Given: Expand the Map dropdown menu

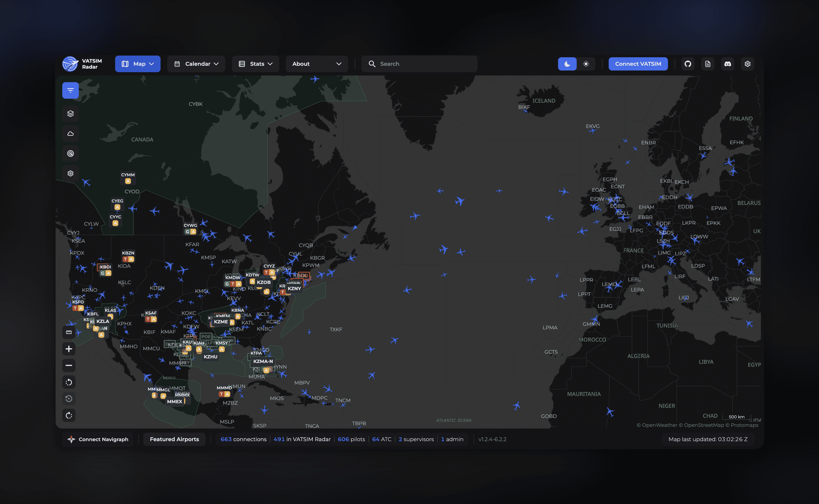Looking at the screenshot, I should [x=138, y=64].
